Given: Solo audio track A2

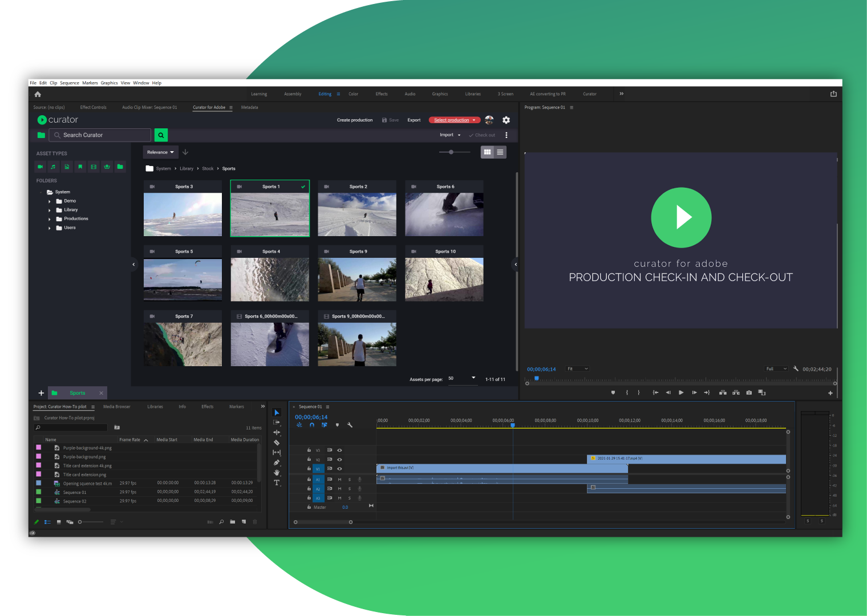Looking at the screenshot, I should point(350,489).
